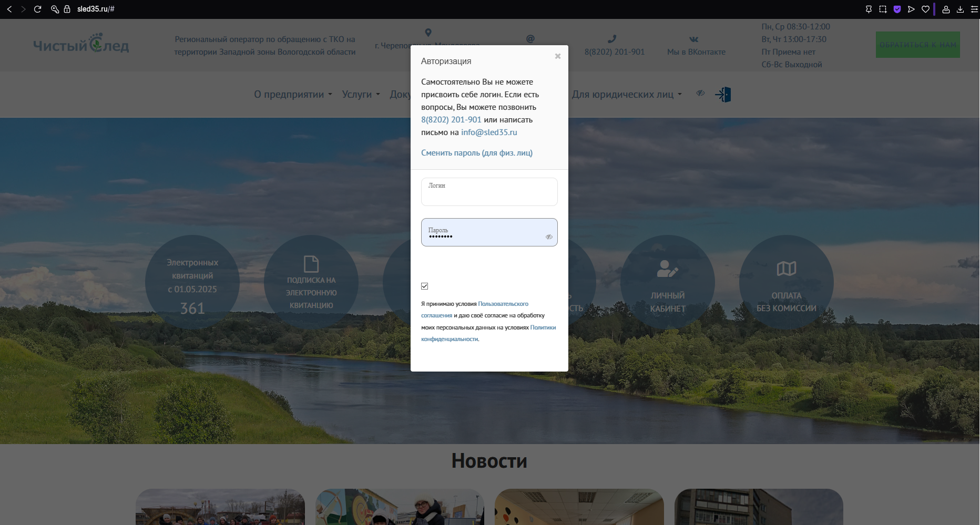980x525 pixels.
Task: Click the browser back arrow
Action: 9,9
